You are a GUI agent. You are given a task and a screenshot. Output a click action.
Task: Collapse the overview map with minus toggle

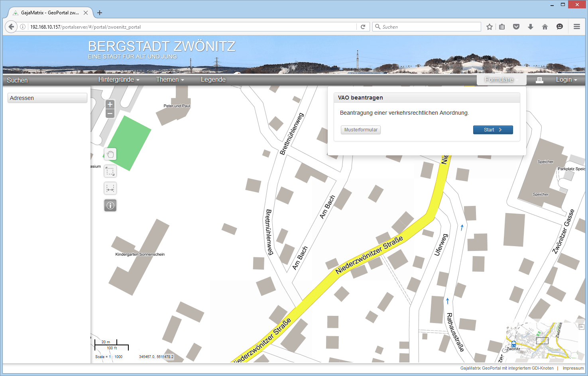point(581,327)
